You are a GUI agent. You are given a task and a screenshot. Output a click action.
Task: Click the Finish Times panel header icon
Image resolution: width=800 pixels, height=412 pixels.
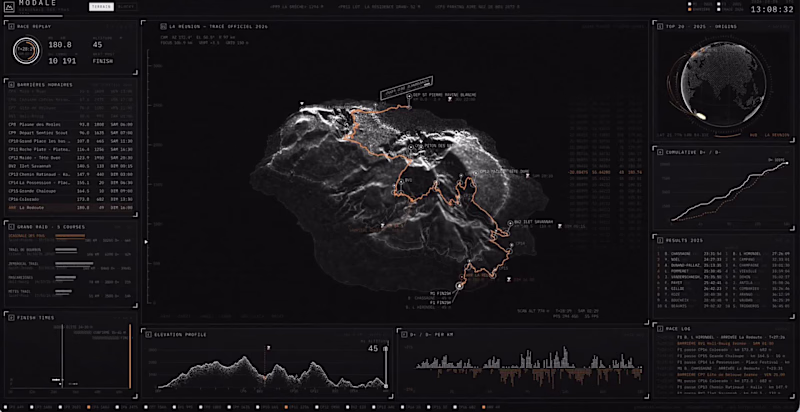click(x=12, y=317)
